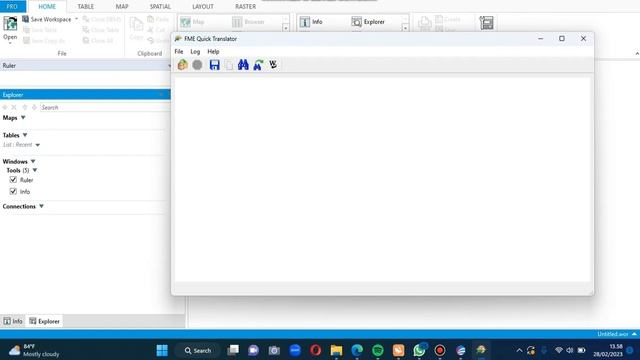
Task: Open WhatsApp from the taskbar
Action: pyautogui.click(x=419, y=350)
